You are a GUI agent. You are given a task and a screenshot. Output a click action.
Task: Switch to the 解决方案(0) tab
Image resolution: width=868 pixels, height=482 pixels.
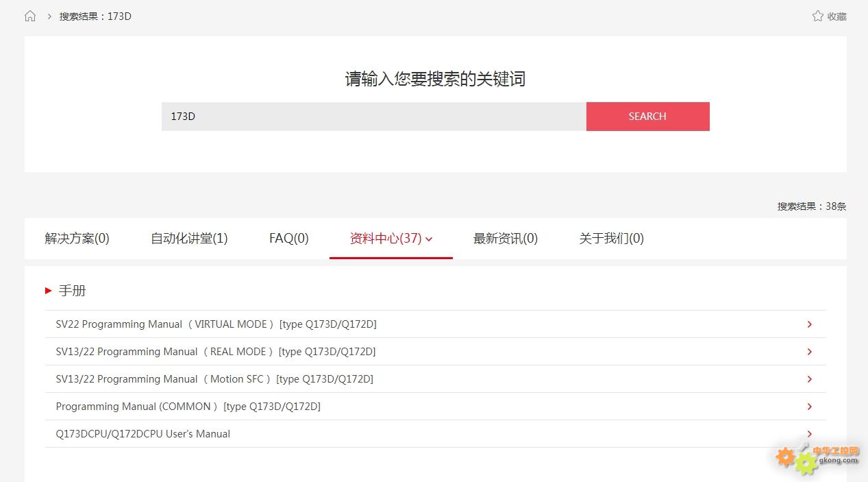(77, 239)
